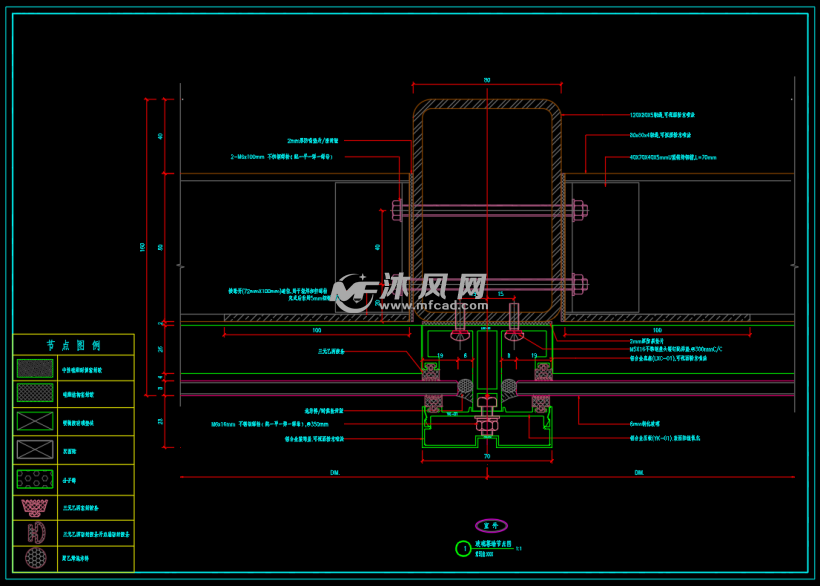Select the cross-hatched mesh legend symbol
Viewport: 820px width, 586px height.
[35, 393]
